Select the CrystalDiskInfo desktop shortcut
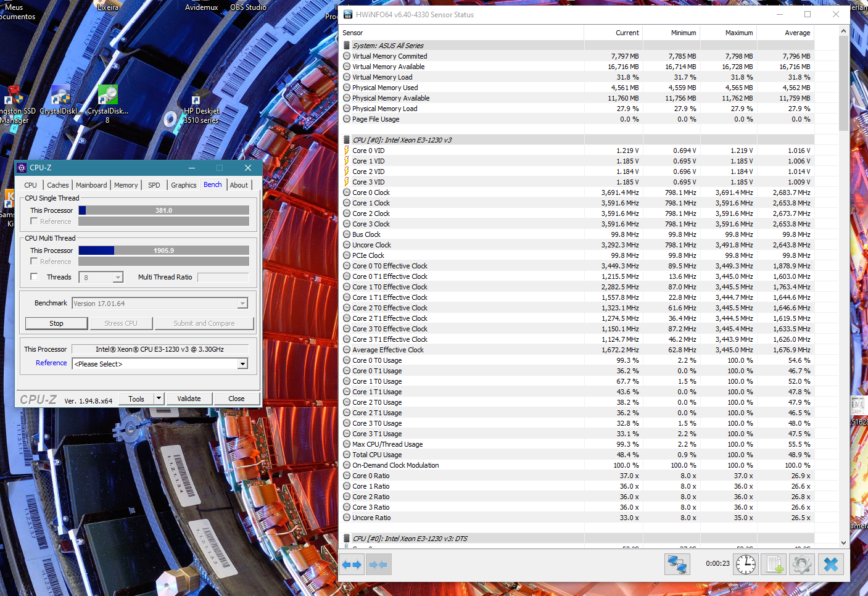This screenshot has height=596, width=868. 61,101
